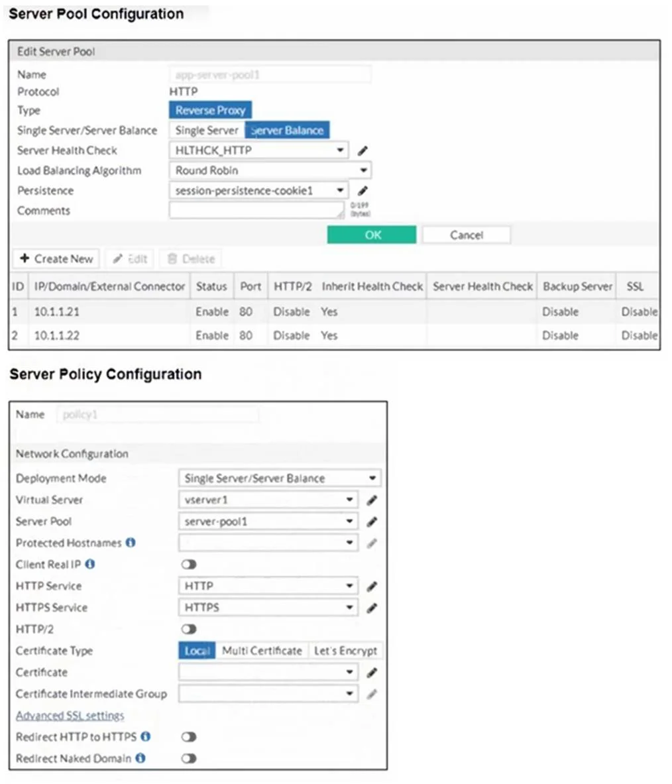Open Advanced SSL settings link
Image resolution: width=672 pixels, height=784 pixels.
coord(70,716)
